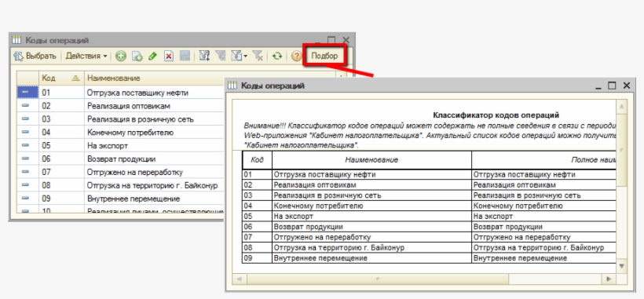
Task: Click the set filter and sorting icon
Action: (x=204, y=57)
